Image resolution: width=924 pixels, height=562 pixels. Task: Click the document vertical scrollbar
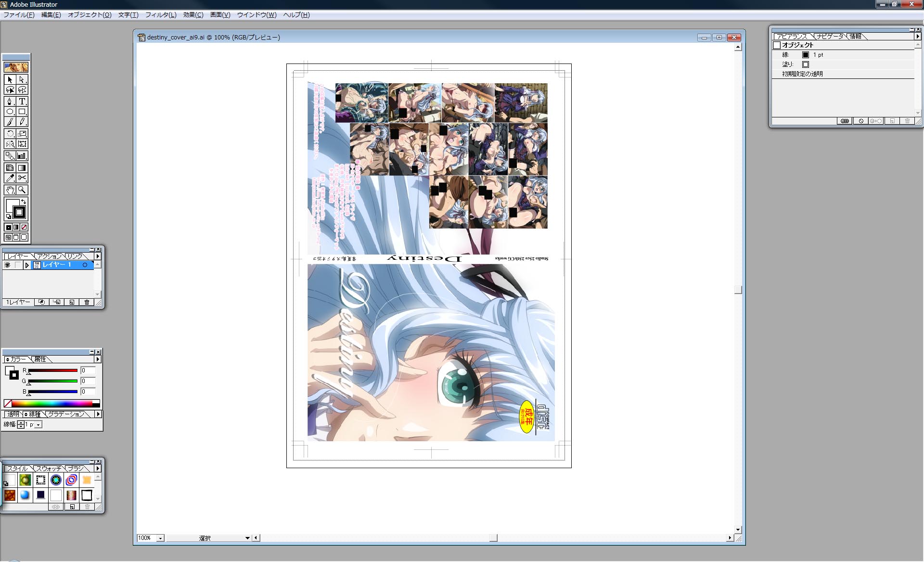point(738,289)
